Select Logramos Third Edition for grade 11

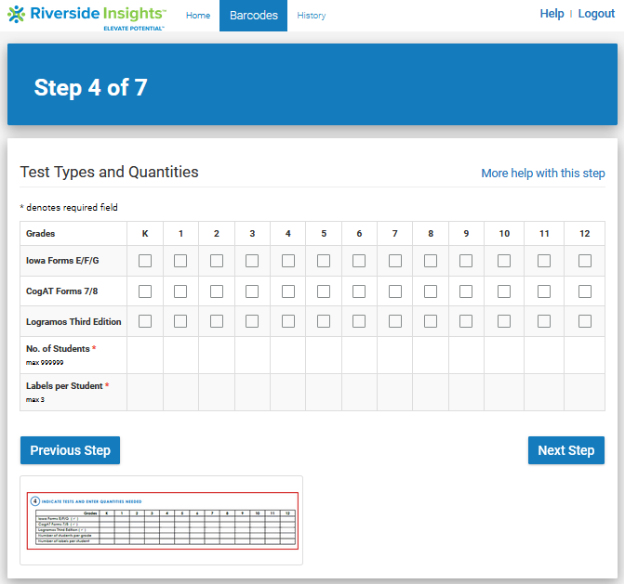544,321
